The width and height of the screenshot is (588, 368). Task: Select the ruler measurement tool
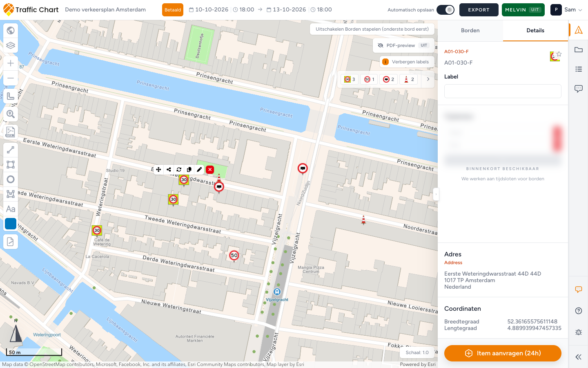point(11,96)
